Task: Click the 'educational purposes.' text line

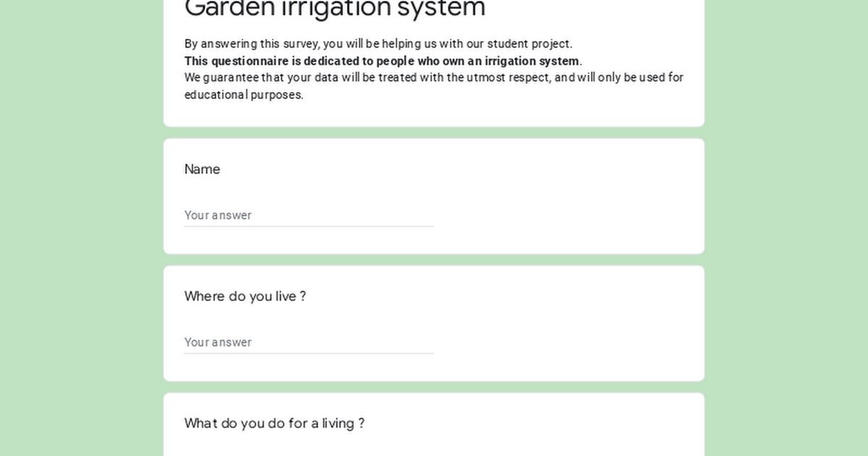Action: tap(244, 95)
